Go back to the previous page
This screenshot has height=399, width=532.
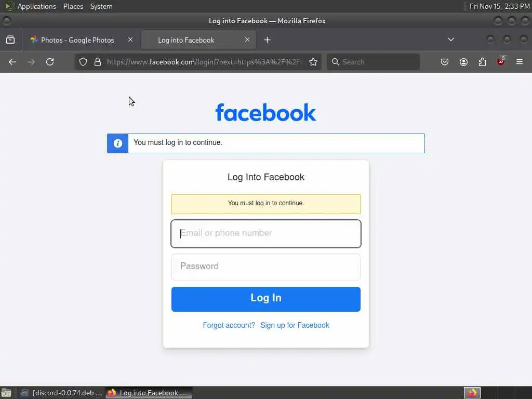12,62
